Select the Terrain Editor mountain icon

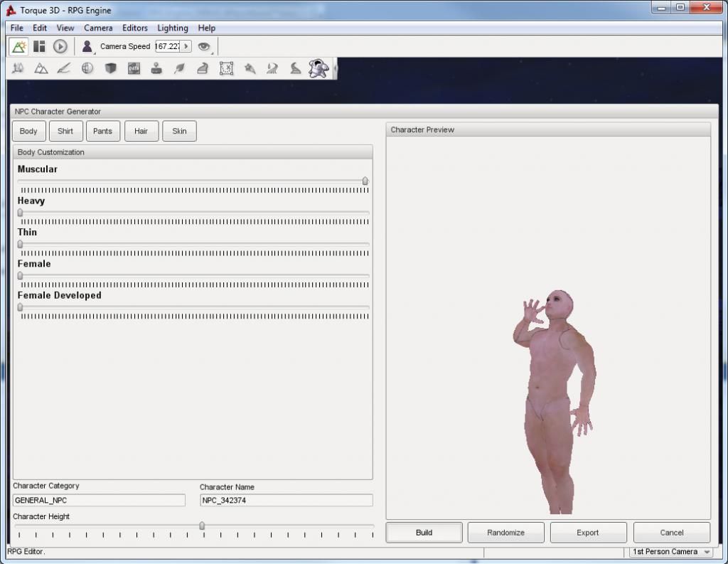pyautogui.click(x=41, y=68)
